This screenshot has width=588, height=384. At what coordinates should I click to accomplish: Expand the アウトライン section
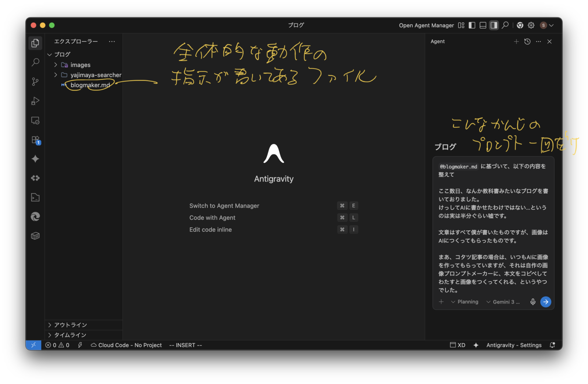coord(70,325)
